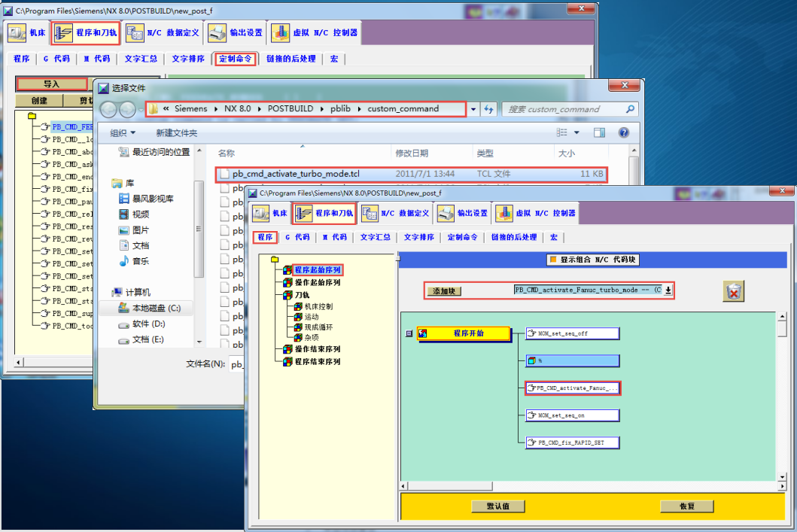This screenshot has width=797, height=532.
Task: Select PB_CMD_fix_RAPID_SET block
Action: tap(572, 443)
